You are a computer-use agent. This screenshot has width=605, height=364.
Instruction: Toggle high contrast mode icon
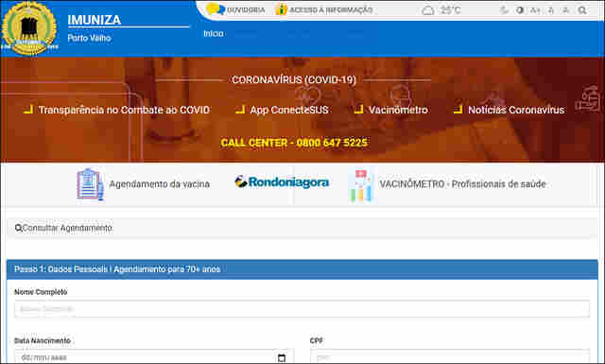(x=520, y=10)
